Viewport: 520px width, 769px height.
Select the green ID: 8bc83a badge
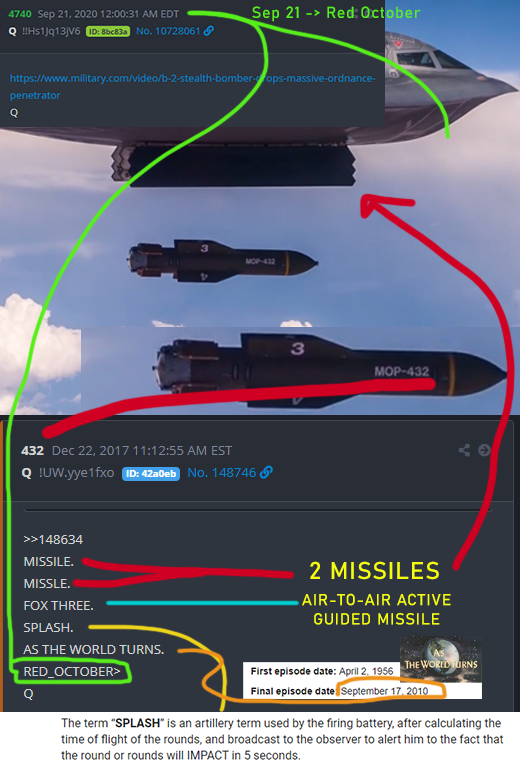[108, 31]
